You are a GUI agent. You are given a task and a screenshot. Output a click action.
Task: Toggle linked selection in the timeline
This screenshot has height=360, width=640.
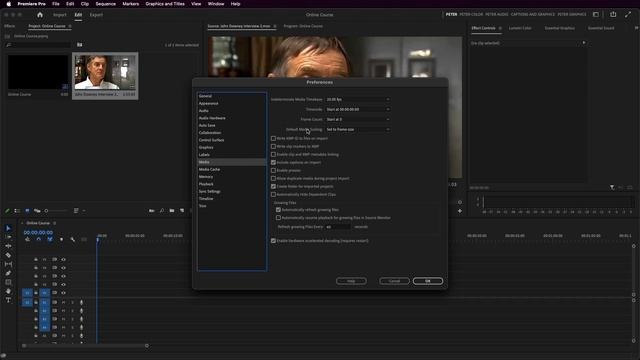(50, 240)
